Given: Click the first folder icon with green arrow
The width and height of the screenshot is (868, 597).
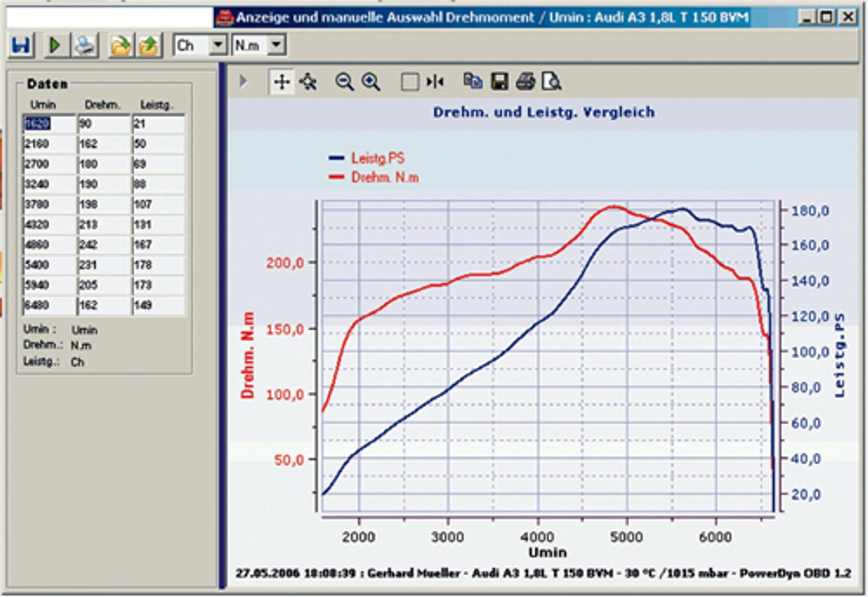Looking at the screenshot, I should point(121,46).
